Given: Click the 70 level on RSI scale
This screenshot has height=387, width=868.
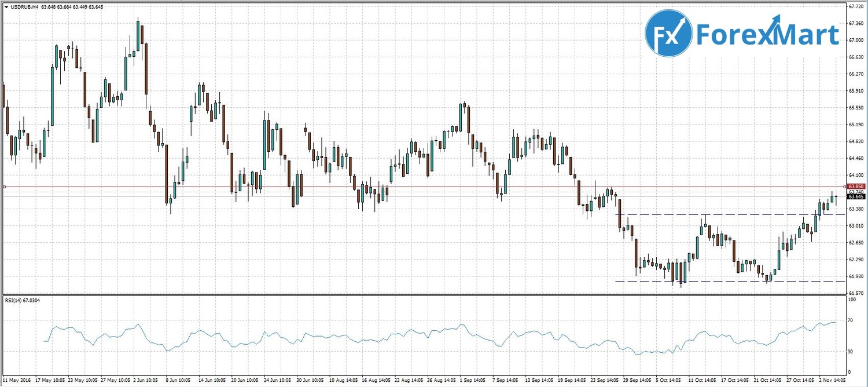Looking at the screenshot, I should click(x=850, y=320).
